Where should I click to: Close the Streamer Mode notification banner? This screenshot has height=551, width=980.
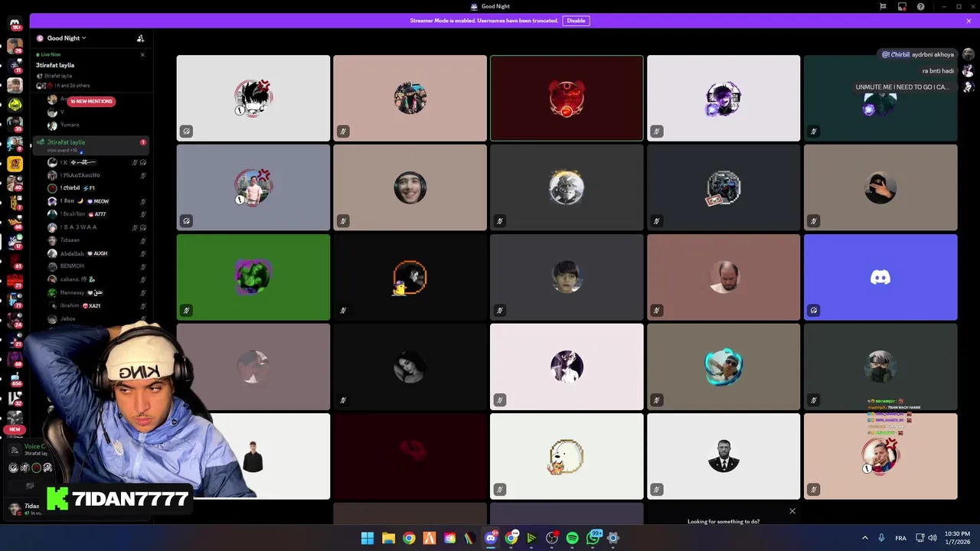coord(969,21)
